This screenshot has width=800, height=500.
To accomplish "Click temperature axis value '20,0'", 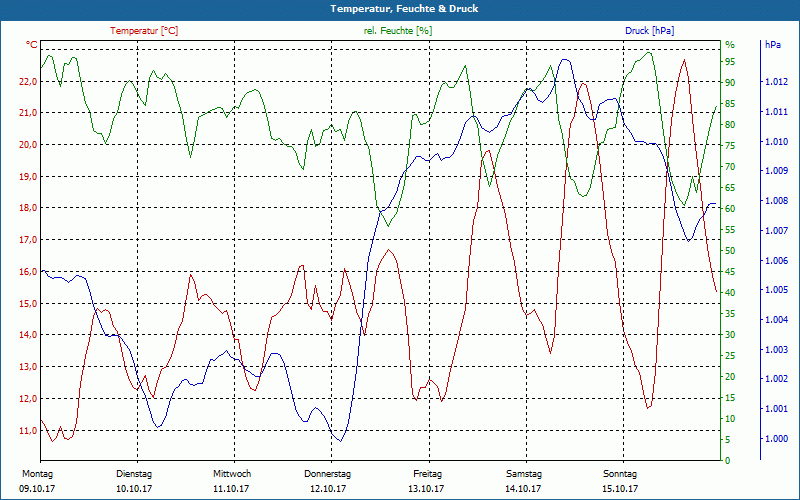I will pyautogui.click(x=28, y=144).
